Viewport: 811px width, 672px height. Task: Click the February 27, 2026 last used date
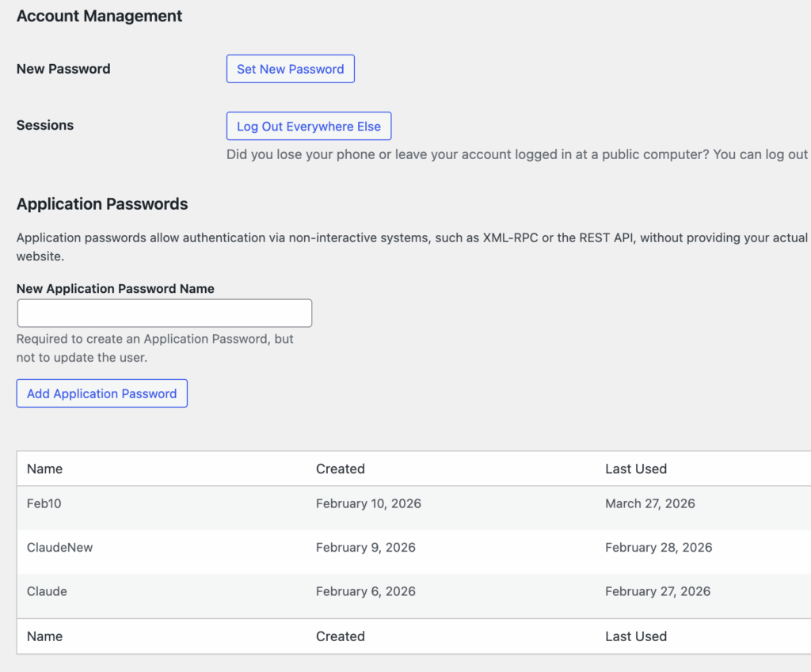657,591
